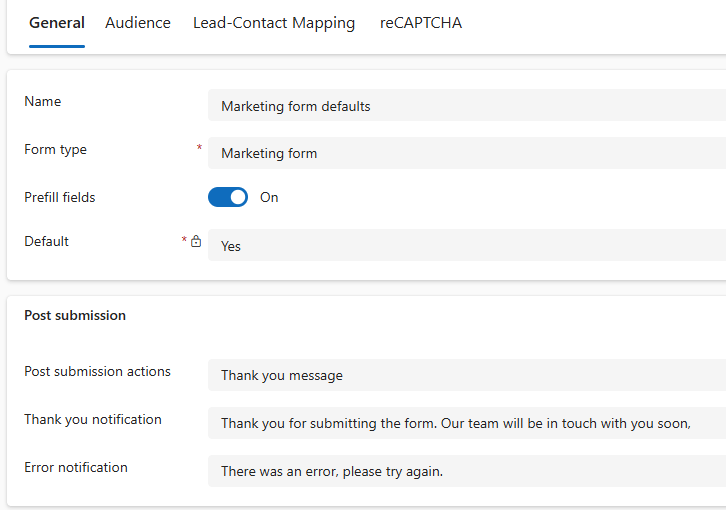Expand the Form type dropdown

point(466,154)
